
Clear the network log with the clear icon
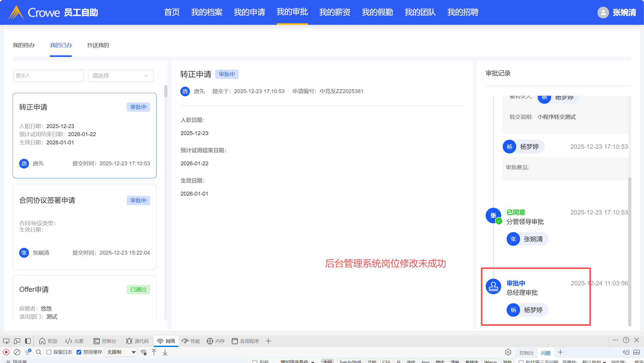(x=17, y=352)
